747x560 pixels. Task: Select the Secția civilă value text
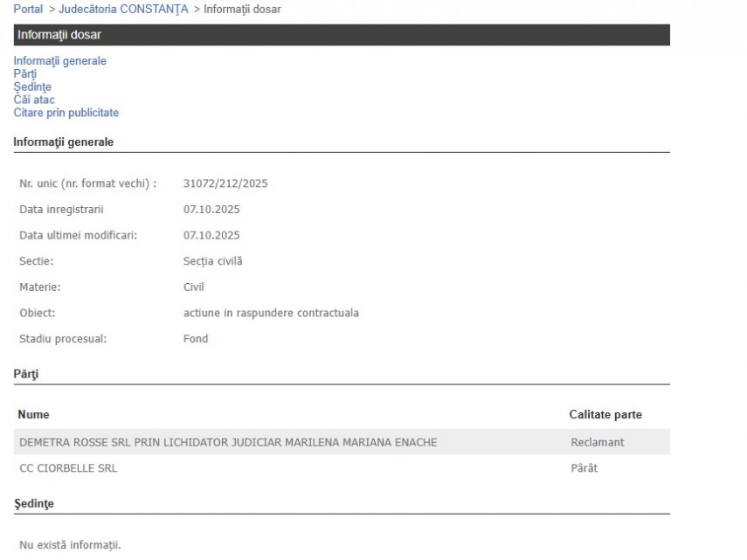point(207,261)
